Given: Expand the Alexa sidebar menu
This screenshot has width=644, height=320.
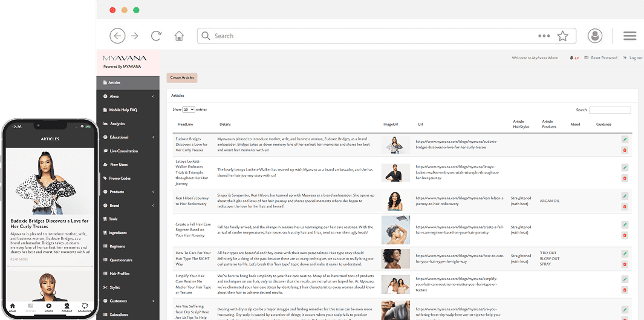Looking at the screenshot, I should (128, 96).
